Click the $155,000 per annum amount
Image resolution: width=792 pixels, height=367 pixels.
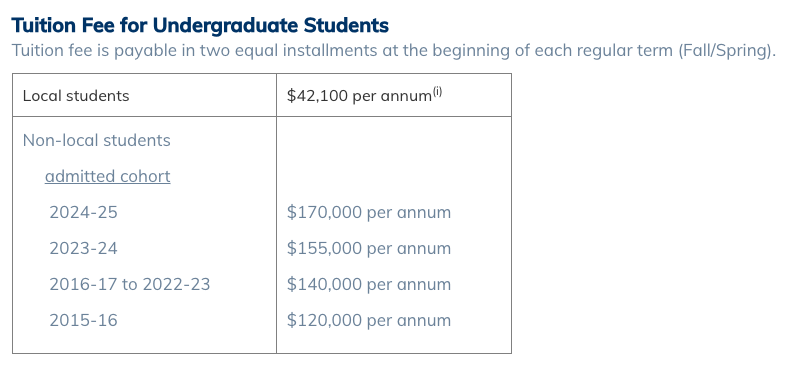(369, 248)
